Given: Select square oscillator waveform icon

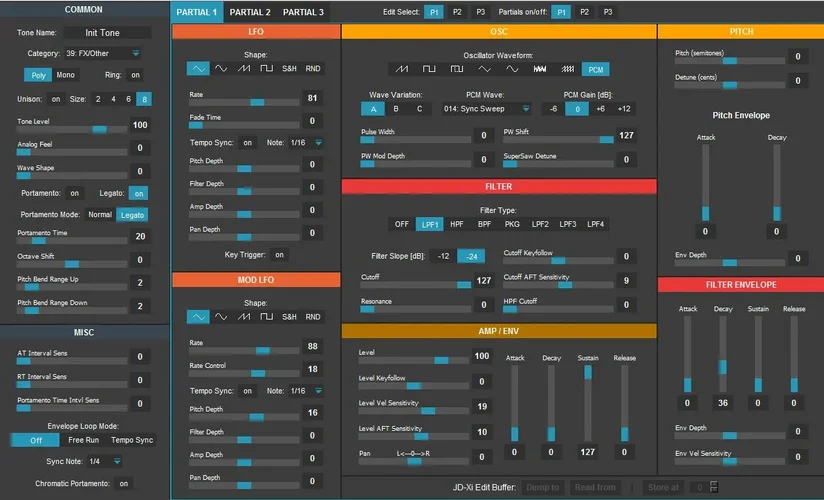Looking at the screenshot, I should [x=430, y=70].
